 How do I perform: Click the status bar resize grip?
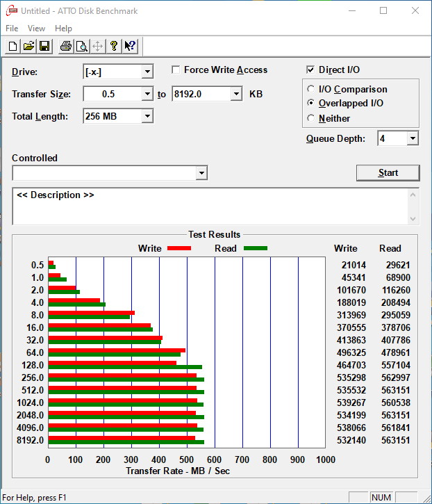426,498
